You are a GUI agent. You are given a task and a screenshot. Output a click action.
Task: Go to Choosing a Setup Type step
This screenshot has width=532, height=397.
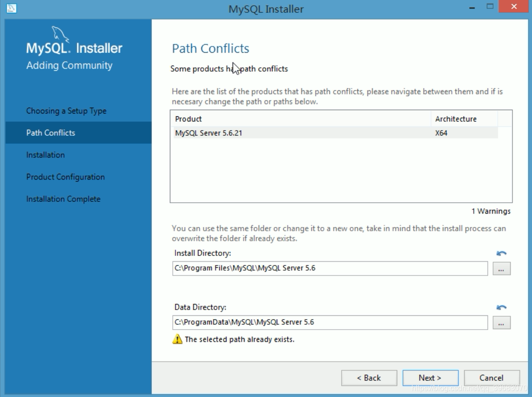(x=66, y=111)
